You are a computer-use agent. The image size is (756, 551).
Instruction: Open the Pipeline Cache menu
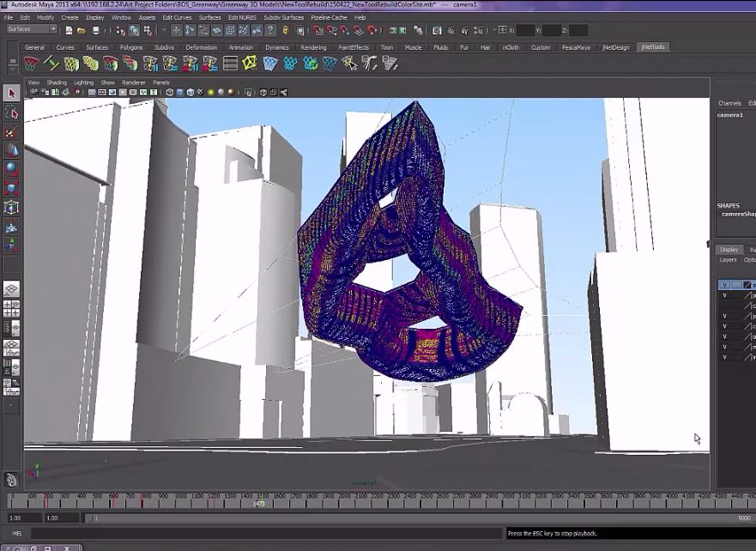click(329, 17)
